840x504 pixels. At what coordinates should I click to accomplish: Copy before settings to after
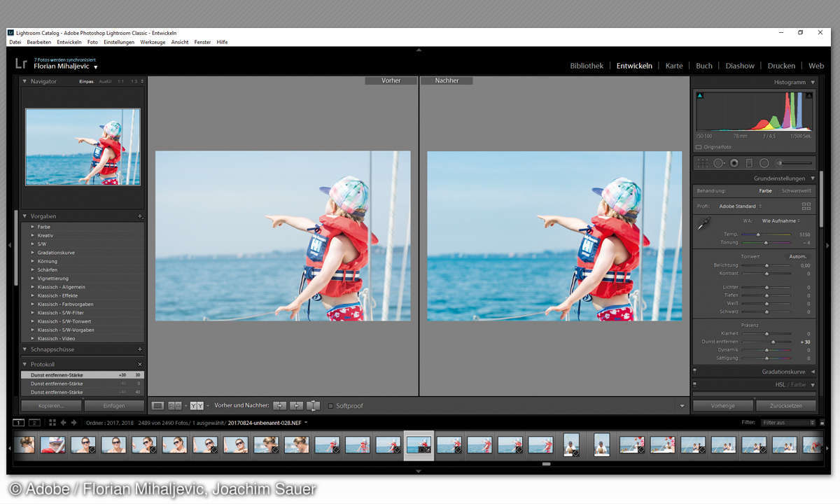[279, 405]
